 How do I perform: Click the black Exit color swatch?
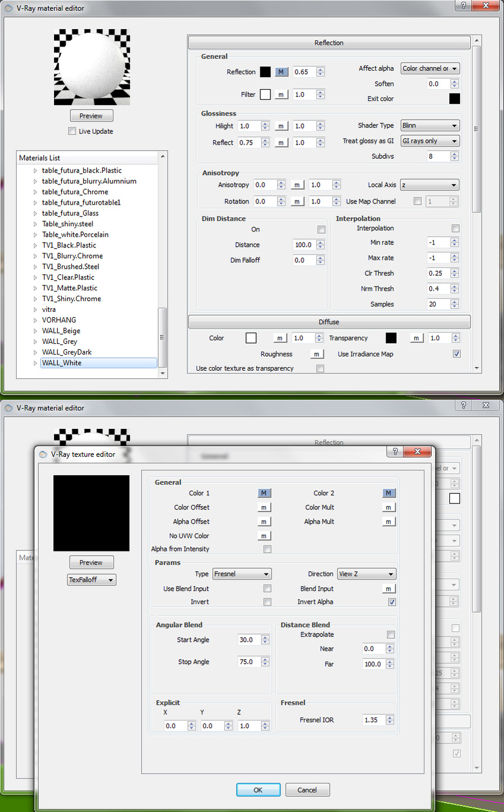(455, 99)
